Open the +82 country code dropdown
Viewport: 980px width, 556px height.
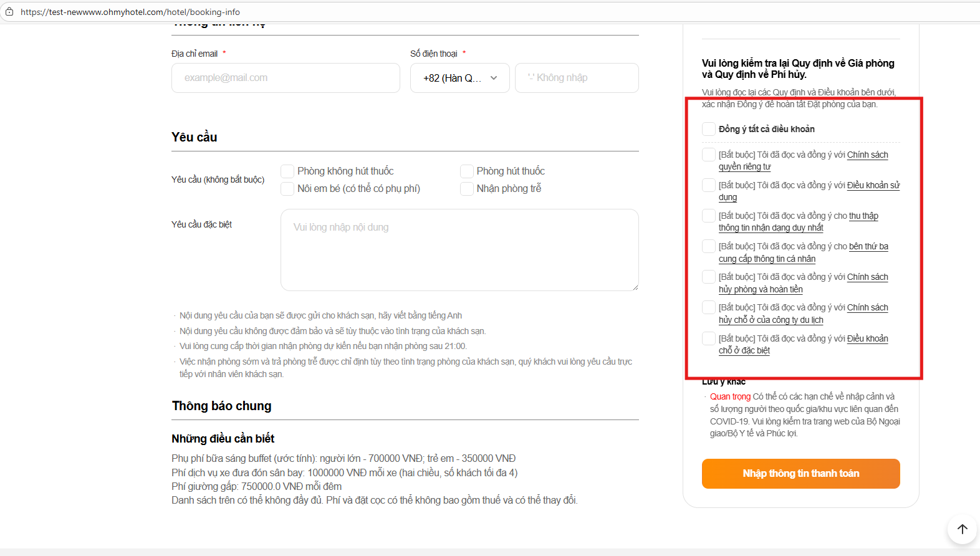point(460,78)
